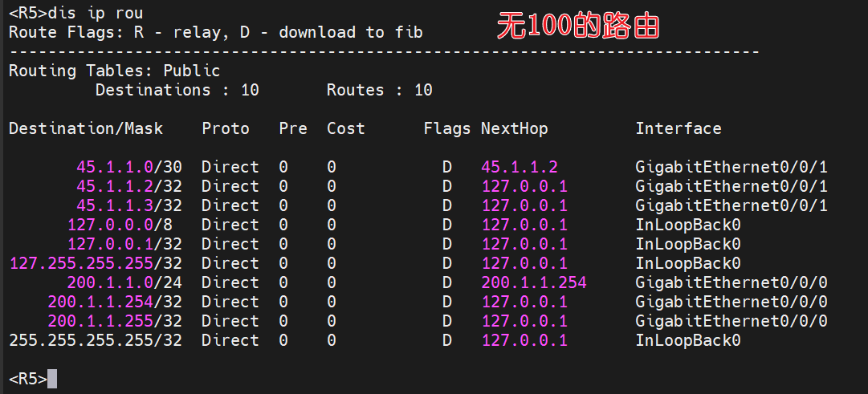Click the Cost column header

345,128
